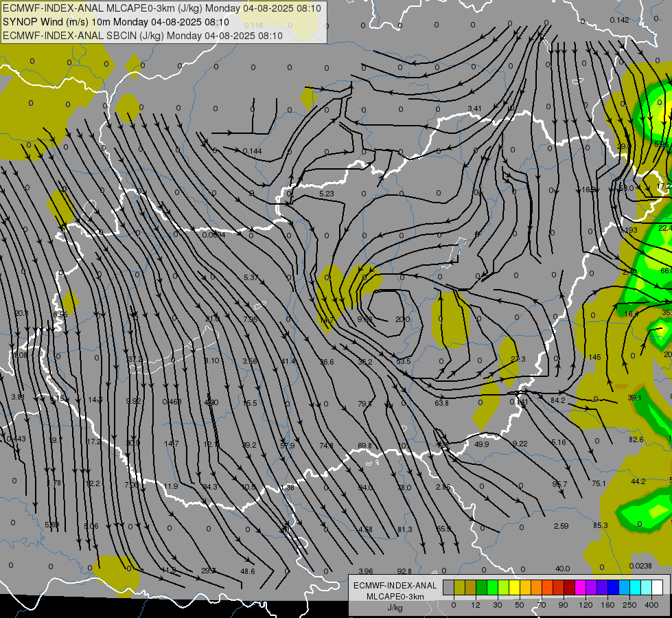Click the map value 0.144

252,151
